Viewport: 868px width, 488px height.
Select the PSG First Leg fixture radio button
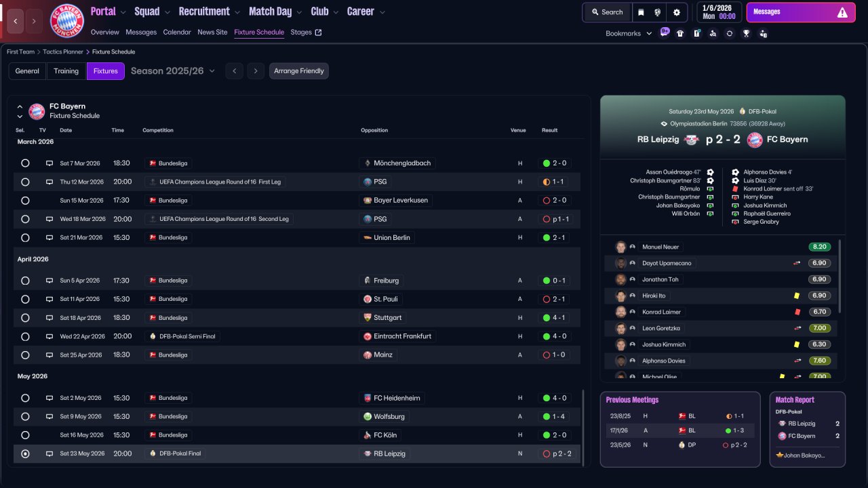point(25,182)
